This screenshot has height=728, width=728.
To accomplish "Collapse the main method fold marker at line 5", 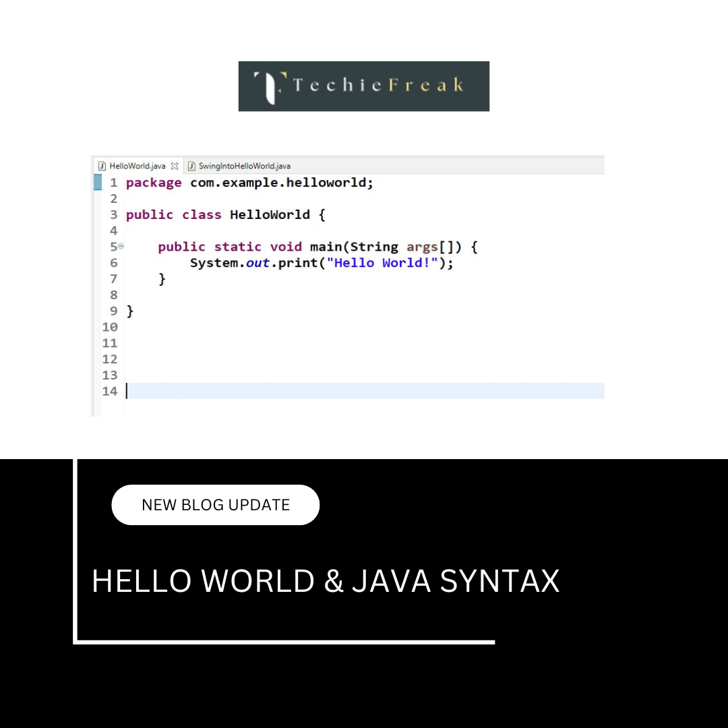I will point(121,246).
